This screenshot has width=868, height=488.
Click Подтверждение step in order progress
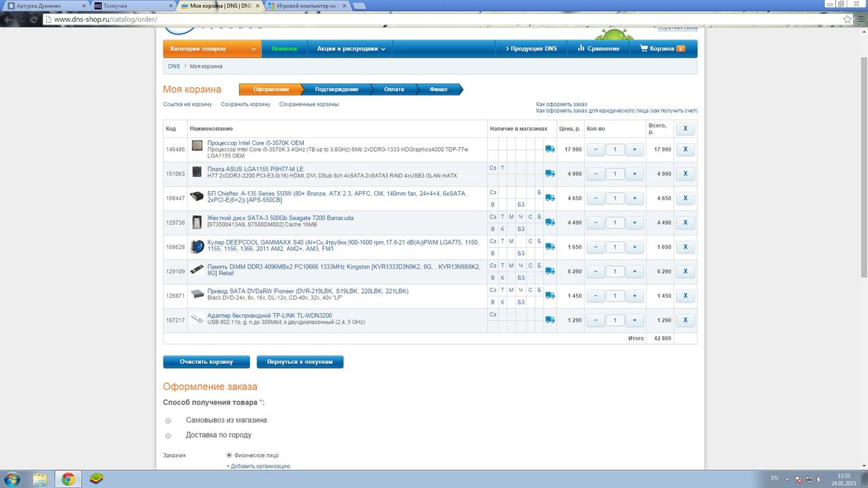[x=336, y=90]
